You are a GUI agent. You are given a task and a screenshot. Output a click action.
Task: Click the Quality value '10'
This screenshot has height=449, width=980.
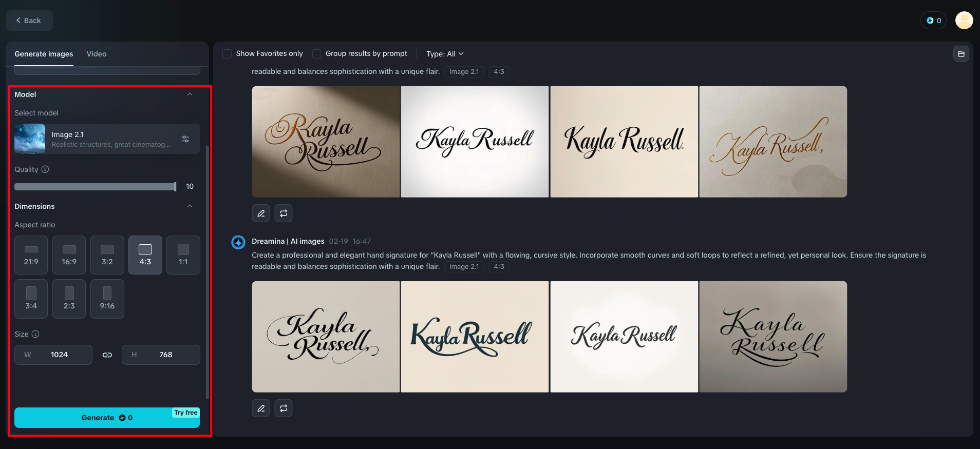coord(190,187)
